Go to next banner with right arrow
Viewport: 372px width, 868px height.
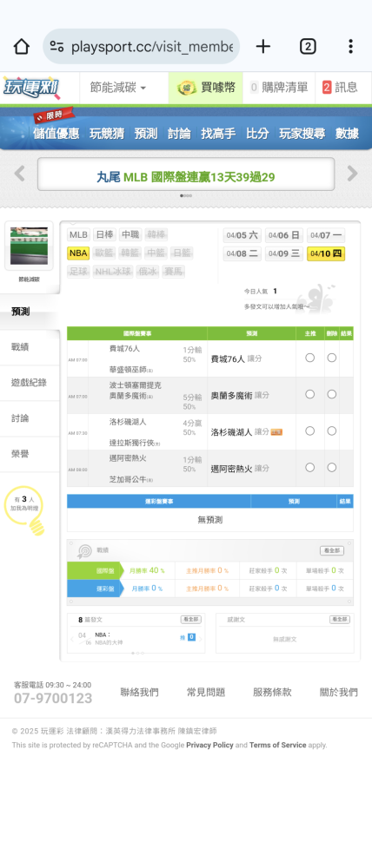(x=353, y=174)
